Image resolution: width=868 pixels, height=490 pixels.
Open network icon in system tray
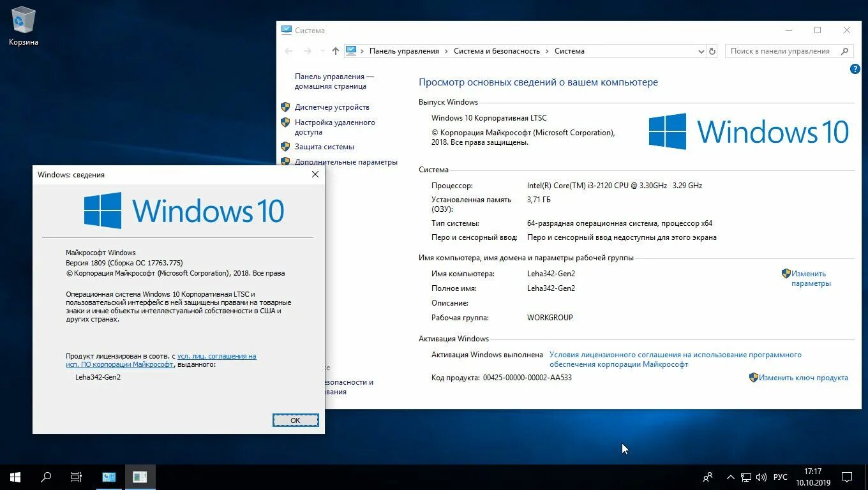[x=746, y=477]
